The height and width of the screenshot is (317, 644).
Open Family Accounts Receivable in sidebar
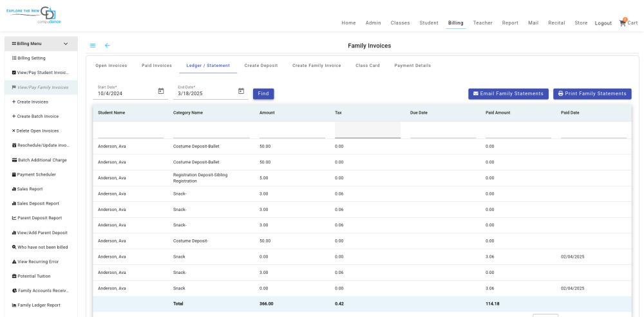tap(40, 291)
